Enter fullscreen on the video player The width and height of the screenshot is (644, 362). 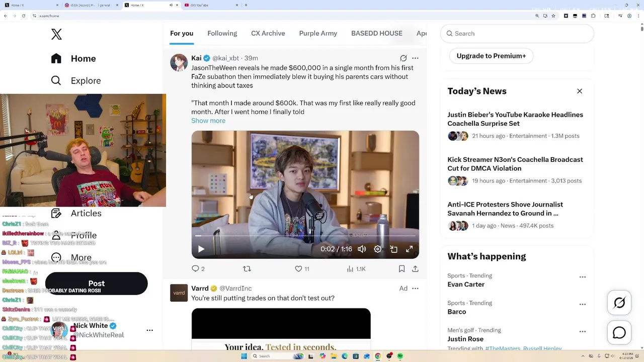[x=410, y=249]
